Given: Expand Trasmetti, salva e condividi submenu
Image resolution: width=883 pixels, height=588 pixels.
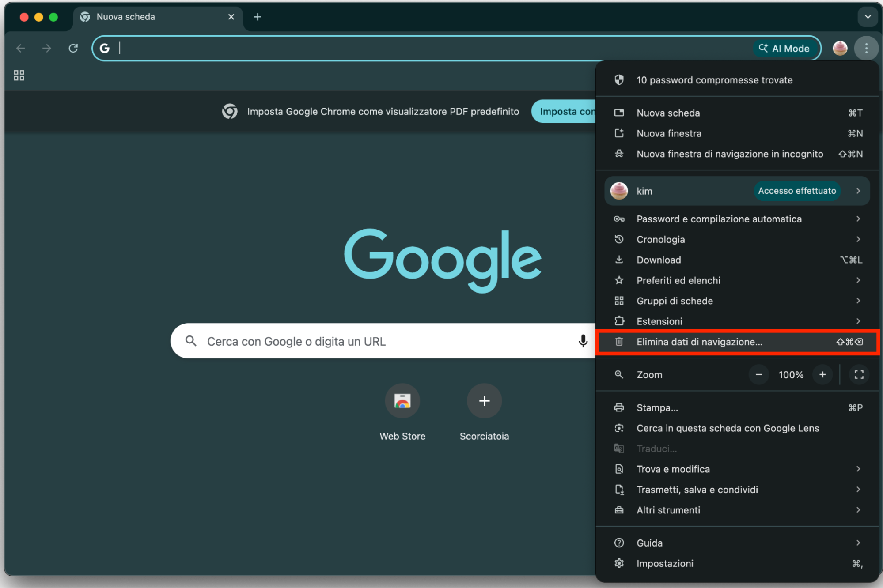Looking at the screenshot, I should pos(737,490).
